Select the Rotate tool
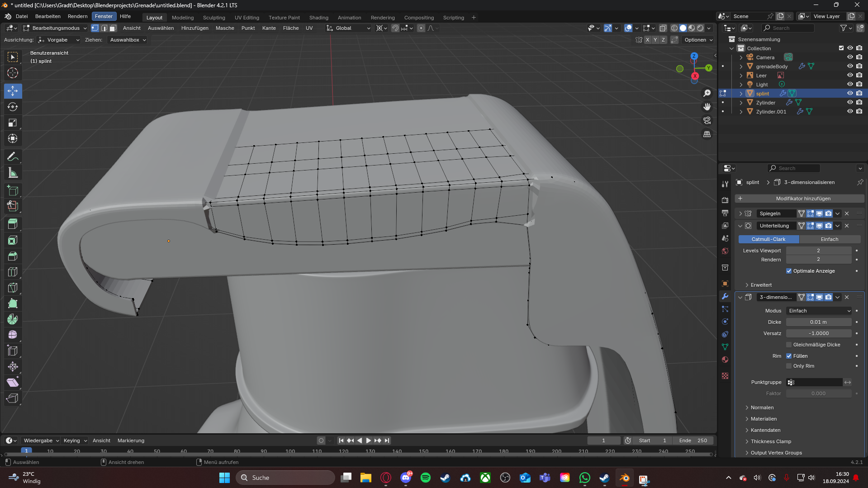Screen dimensions: 868x488 click(13, 107)
